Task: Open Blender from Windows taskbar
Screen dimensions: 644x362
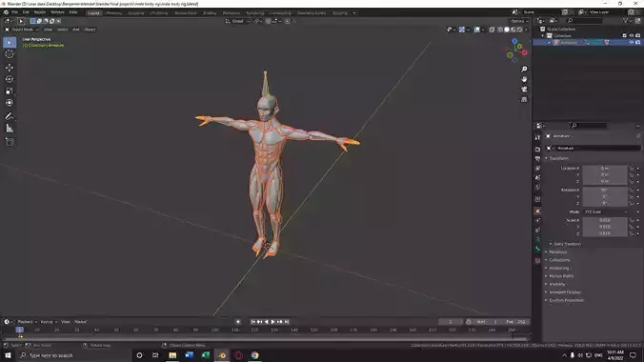Action: point(222,355)
